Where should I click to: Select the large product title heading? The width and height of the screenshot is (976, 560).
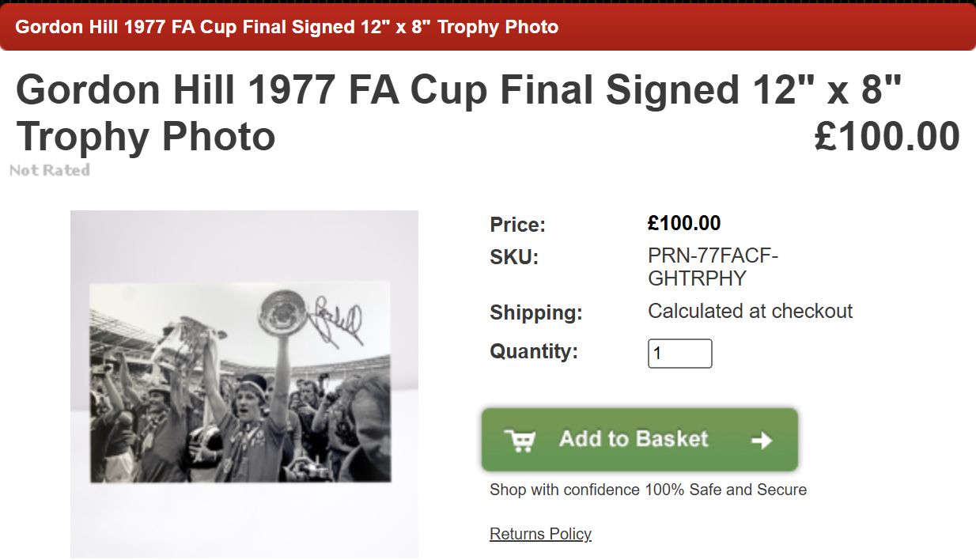coord(459,112)
